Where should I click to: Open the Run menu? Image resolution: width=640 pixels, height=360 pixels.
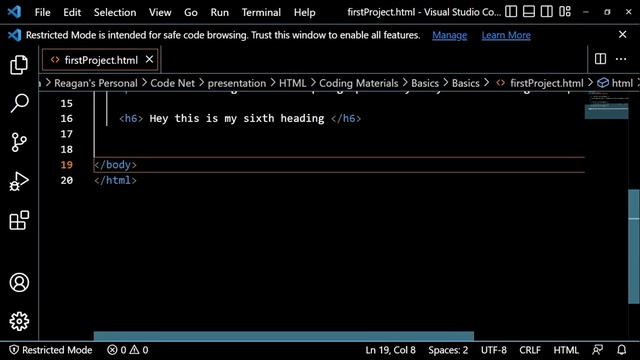[x=220, y=12]
